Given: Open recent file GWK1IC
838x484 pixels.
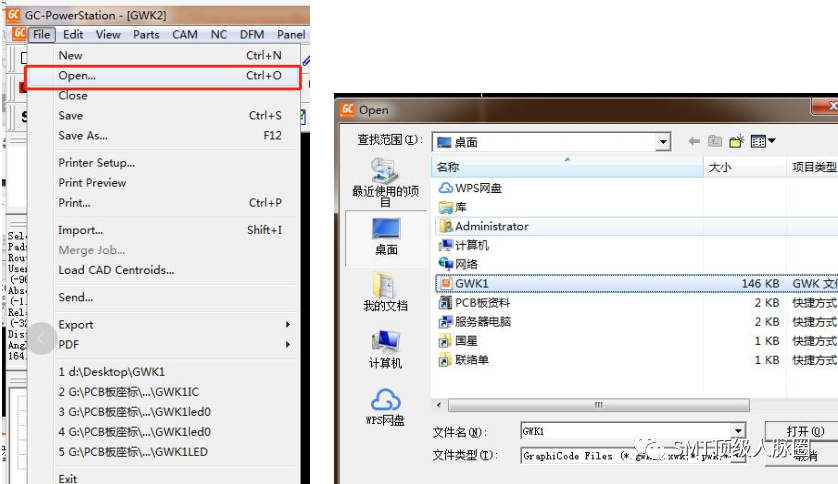Looking at the screenshot, I should pyautogui.click(x=163, y=392).
